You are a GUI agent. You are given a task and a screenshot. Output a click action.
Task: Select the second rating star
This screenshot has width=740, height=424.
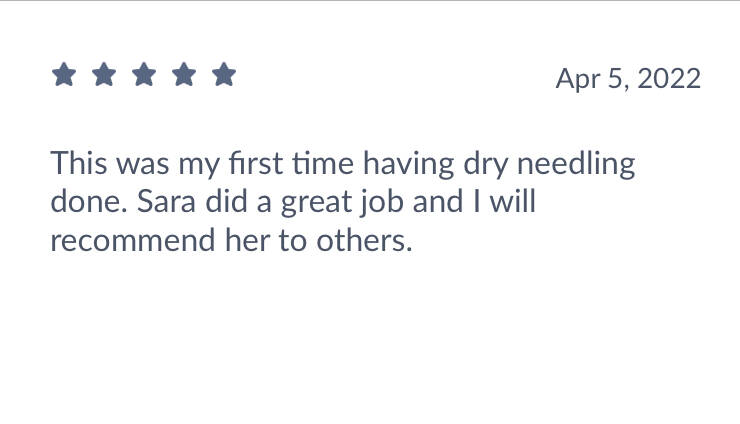point(103,75)
